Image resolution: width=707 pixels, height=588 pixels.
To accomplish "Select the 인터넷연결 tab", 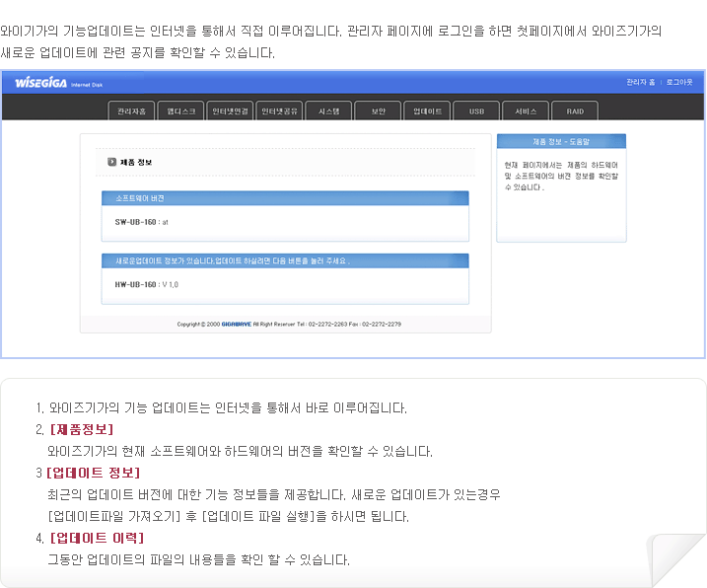I will (230, 111).
